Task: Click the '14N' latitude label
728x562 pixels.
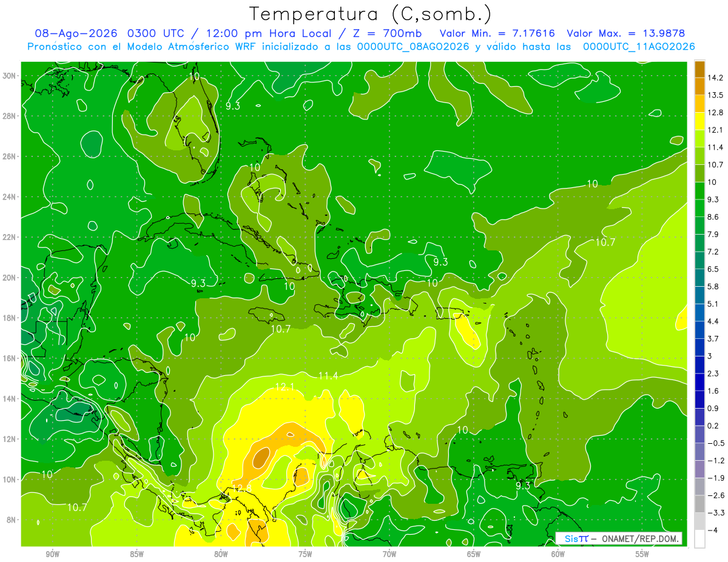Action: tap(10, 399)
